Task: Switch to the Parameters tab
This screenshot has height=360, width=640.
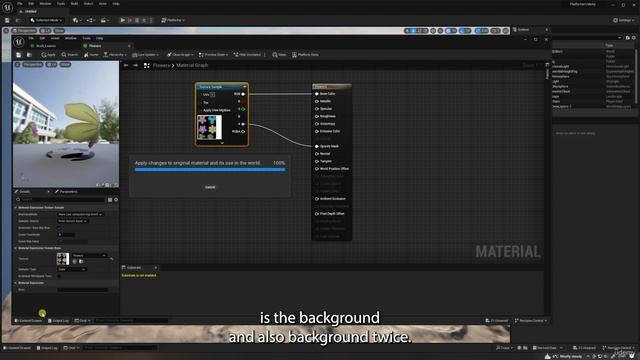Action: point(68,191)
